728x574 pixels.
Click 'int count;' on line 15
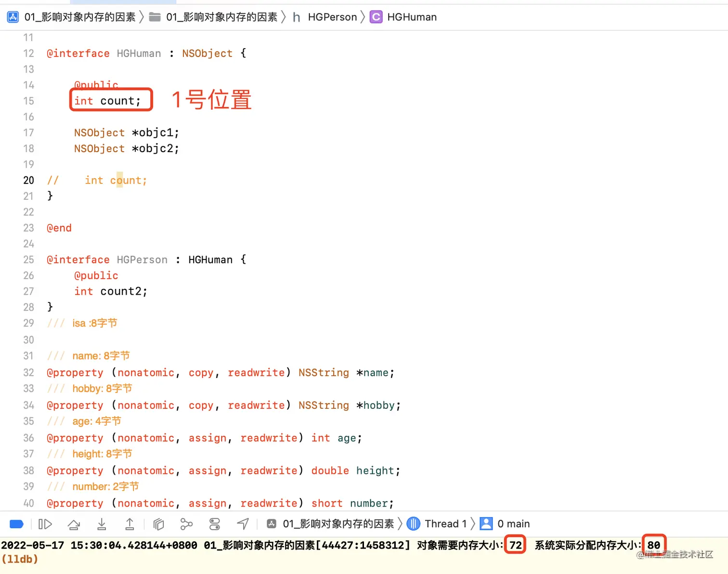107,101
